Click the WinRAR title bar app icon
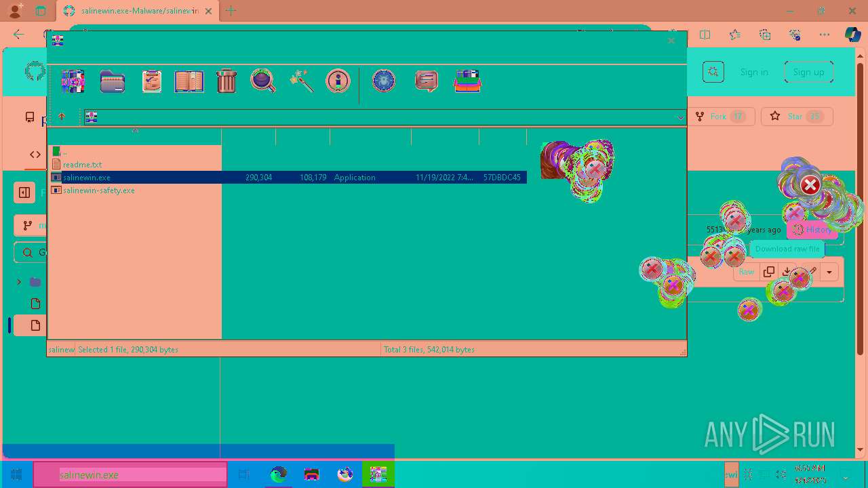 [x=58, y=40]
